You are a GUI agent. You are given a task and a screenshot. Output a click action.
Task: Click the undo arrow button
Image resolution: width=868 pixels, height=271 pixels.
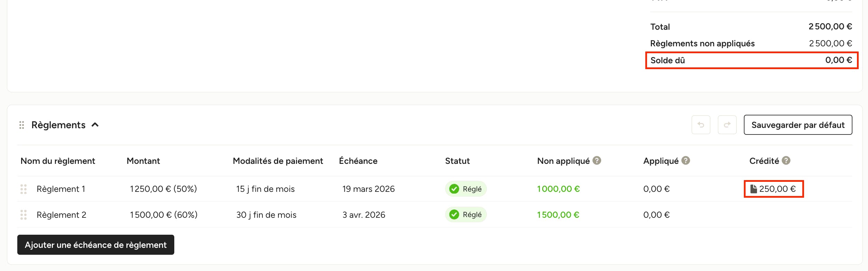click(701, 125)
